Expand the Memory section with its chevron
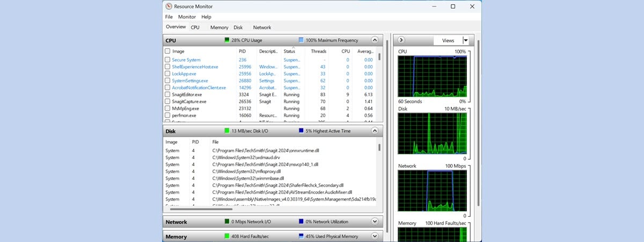Viewport: 644px width, 242px height. click(375, 237)
